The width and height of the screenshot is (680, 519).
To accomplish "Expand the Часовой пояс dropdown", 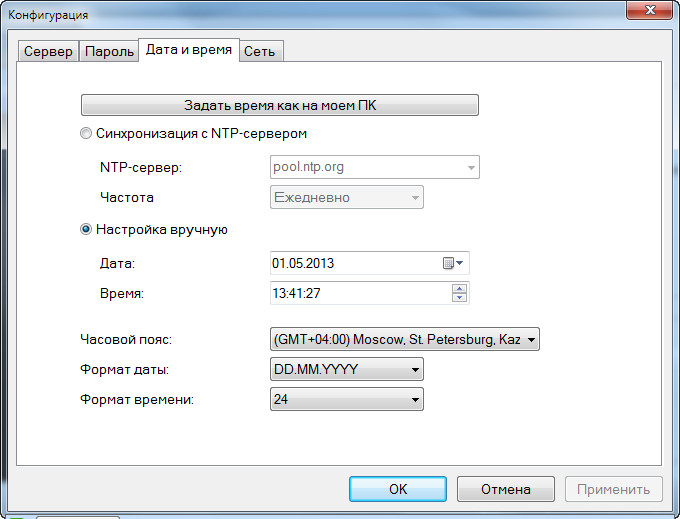I will coord(531,340).
